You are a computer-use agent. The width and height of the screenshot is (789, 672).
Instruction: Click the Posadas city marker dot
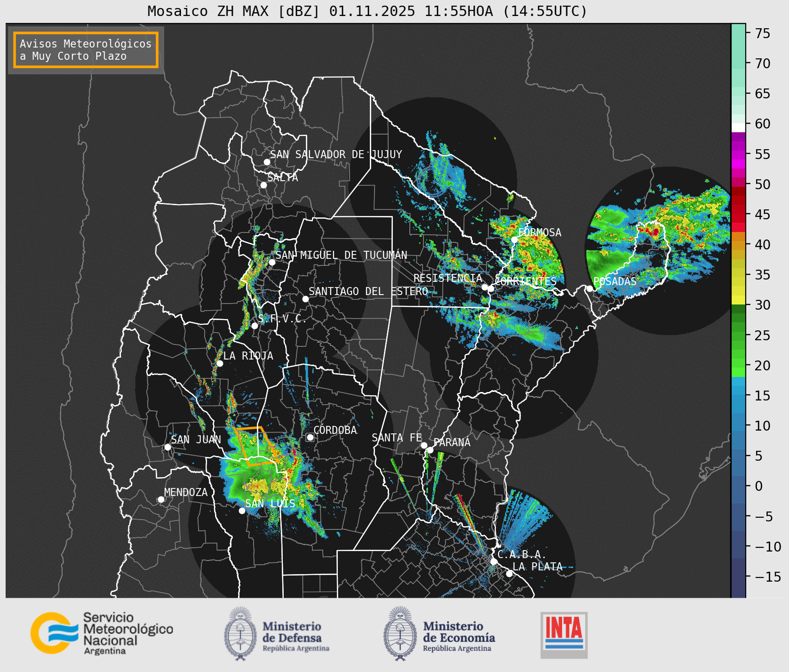[x=590, y=288]
